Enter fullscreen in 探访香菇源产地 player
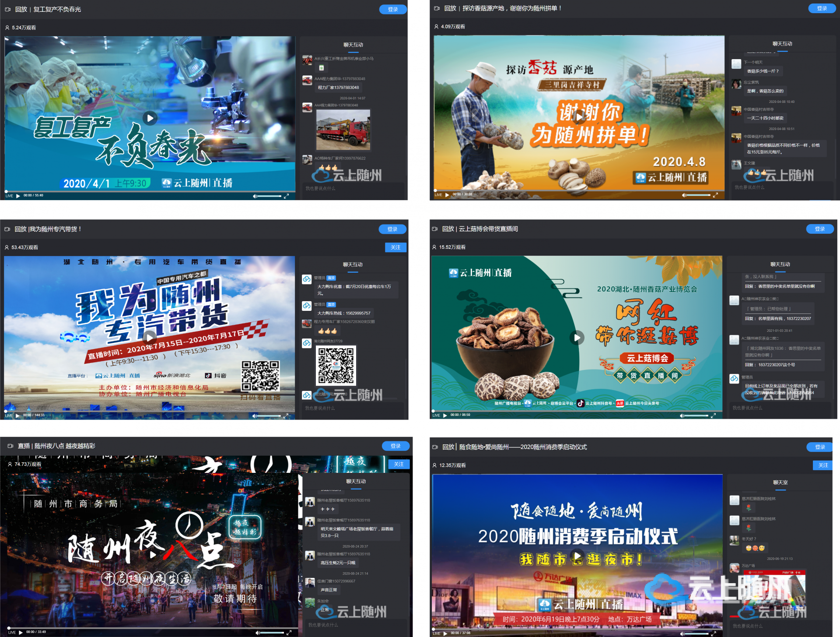 click(715, 195)
